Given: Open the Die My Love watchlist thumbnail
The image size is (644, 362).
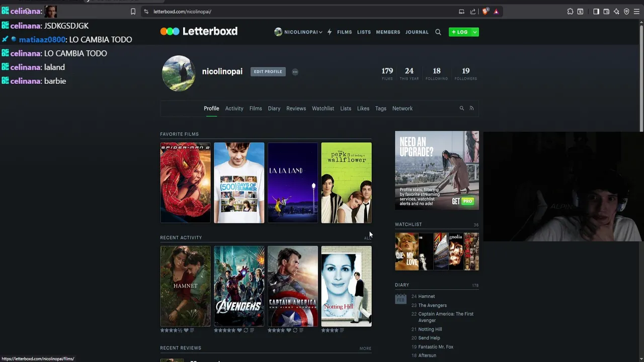Looking at the screenshot, I should 407,251.
